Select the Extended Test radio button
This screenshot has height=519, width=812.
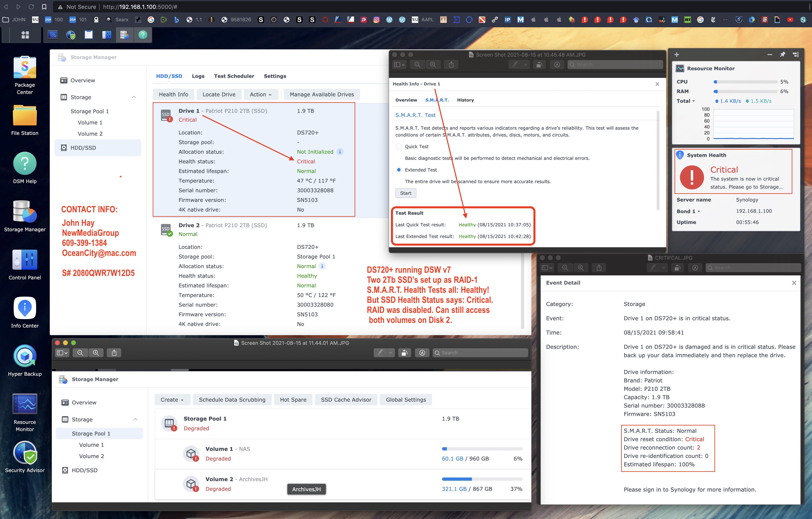(x=399, y=170)
